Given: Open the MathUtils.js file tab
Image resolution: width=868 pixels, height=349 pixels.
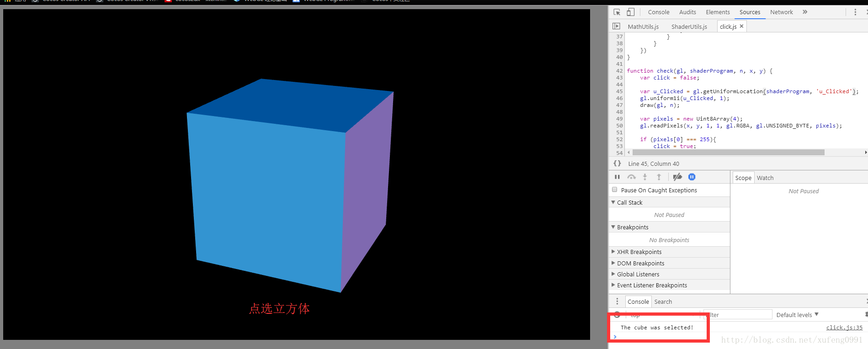Looking at the screenshot, I should [x=643, y=26].
